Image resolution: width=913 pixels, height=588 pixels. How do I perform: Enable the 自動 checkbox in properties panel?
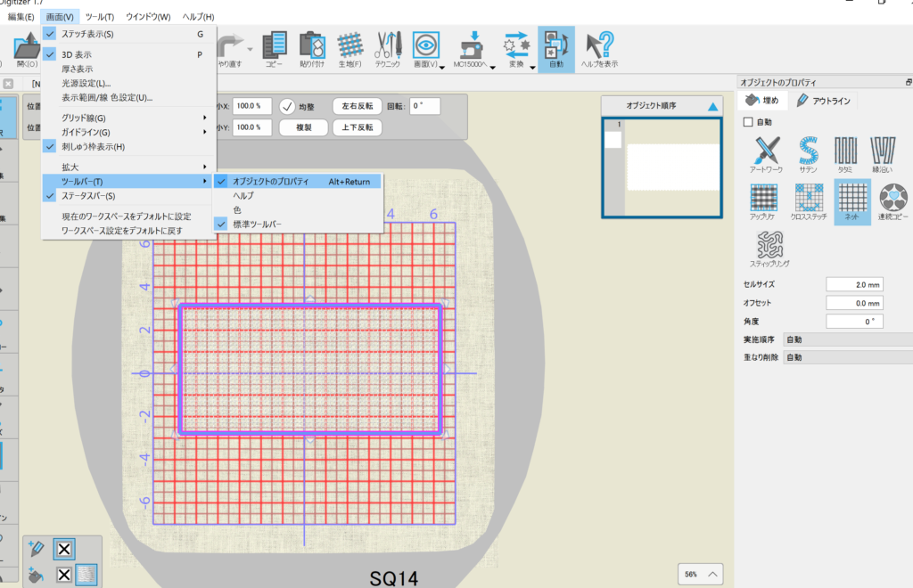[748, 122]
